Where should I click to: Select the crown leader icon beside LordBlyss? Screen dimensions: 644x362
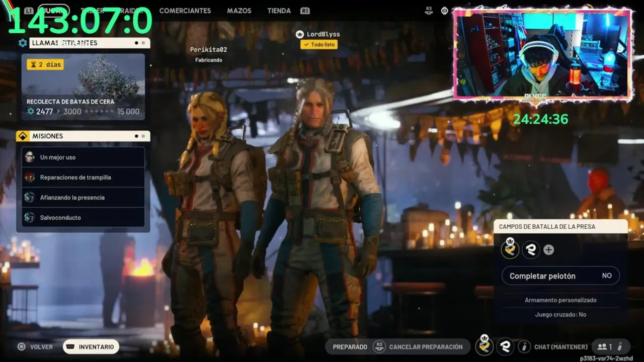pos(300,34)
